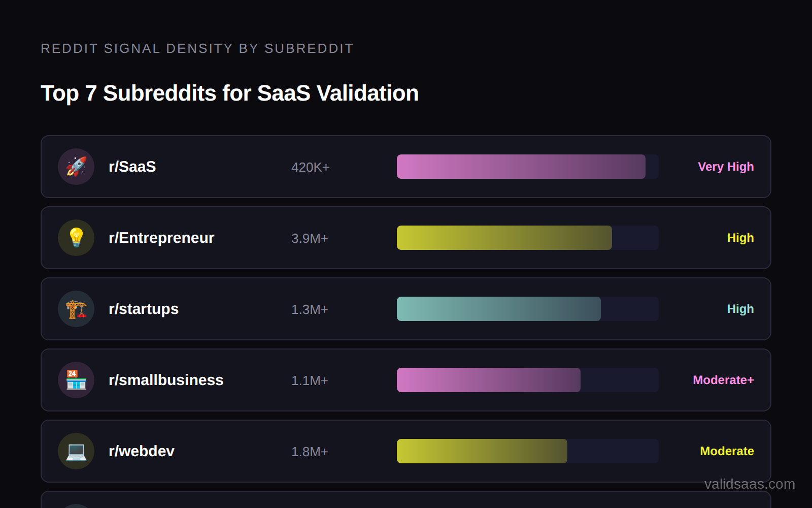
Task: Click the storefront icon on r/smallbusiness row
Action: tap(76, 380)
